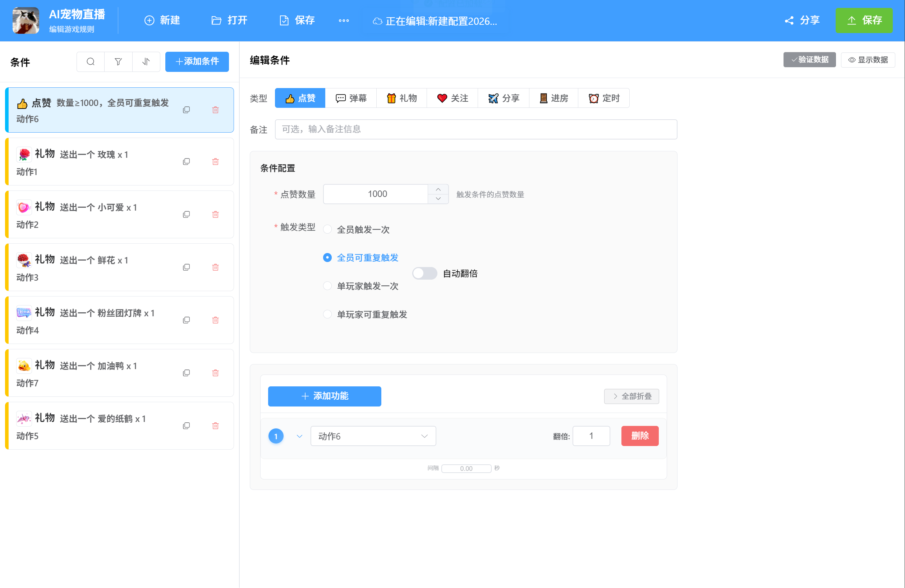Copy the 加油鸭 gift condition
Viewport: 905px width, 588px height.
186,373
